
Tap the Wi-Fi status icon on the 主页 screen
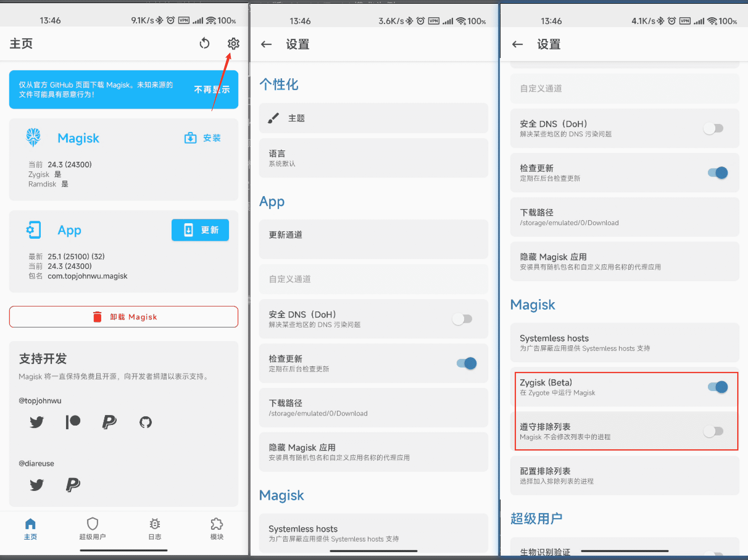pyautogui.click(x=211, y=21)
